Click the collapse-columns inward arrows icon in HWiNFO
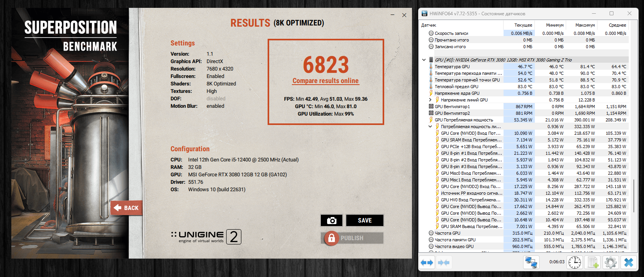 point(444,263)
